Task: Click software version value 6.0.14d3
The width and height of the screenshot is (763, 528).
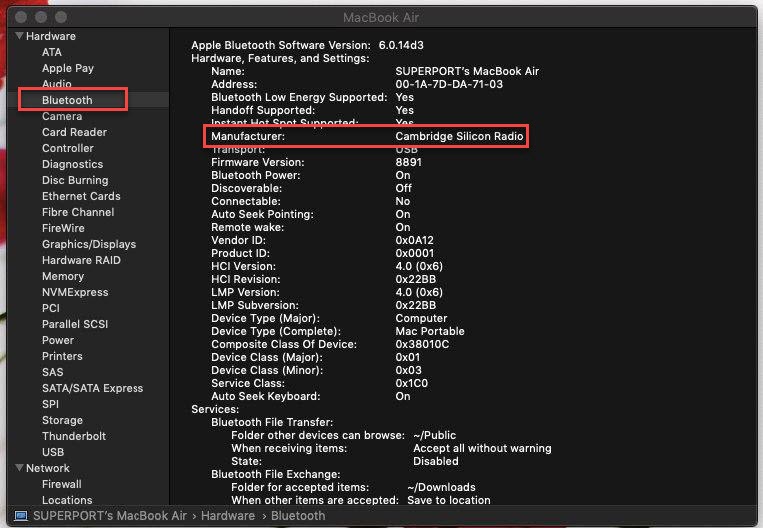Action: [401, 45]
